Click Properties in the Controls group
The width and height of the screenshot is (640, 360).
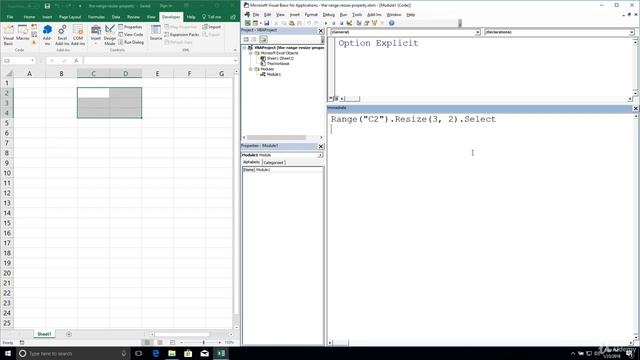tap(130, 27)
